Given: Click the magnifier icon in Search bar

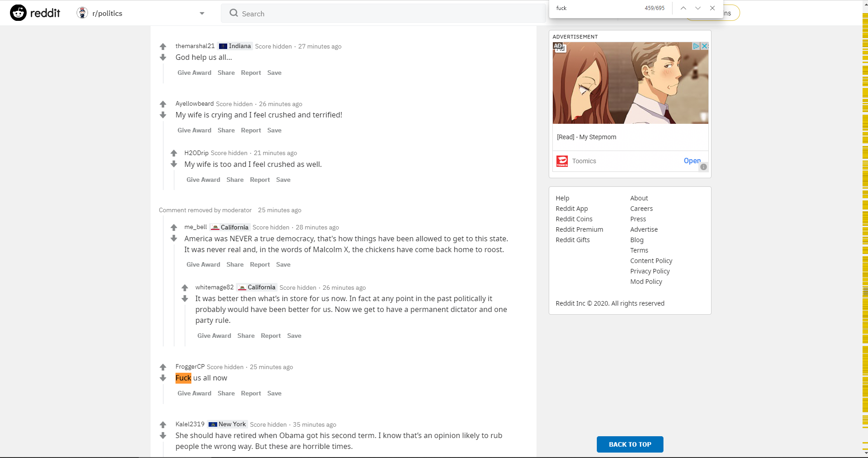Looking at the screenshot, I should click(234, 13).
